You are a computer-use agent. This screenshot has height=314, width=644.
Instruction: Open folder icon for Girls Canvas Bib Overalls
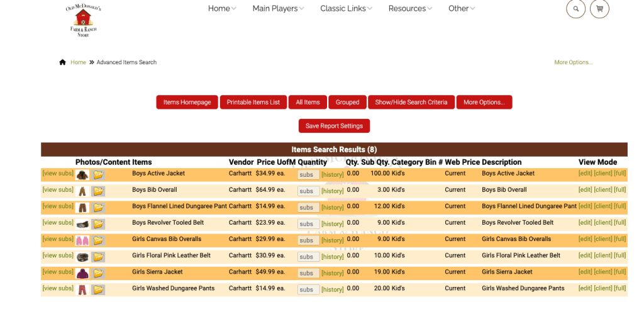pyautogui.click(x=98, y=240)
